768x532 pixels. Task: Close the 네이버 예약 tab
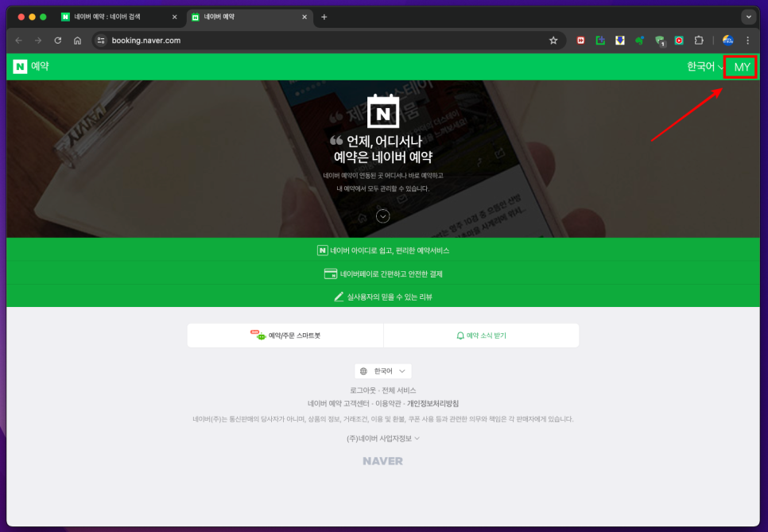(x=304, y=17)
